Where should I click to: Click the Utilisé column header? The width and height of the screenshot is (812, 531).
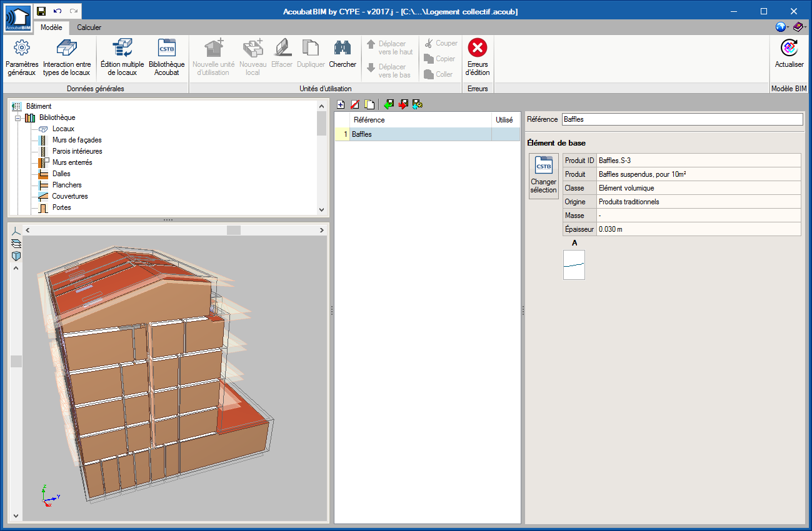point(505,120)
